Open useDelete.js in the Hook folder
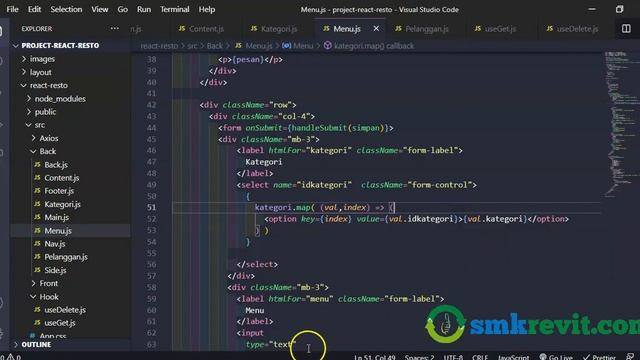Image resolution: width=640 pixels, height=360 pixels. [x=65, y=310]
